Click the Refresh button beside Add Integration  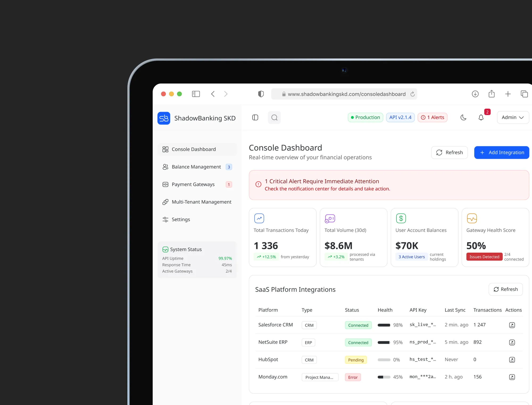449,152
